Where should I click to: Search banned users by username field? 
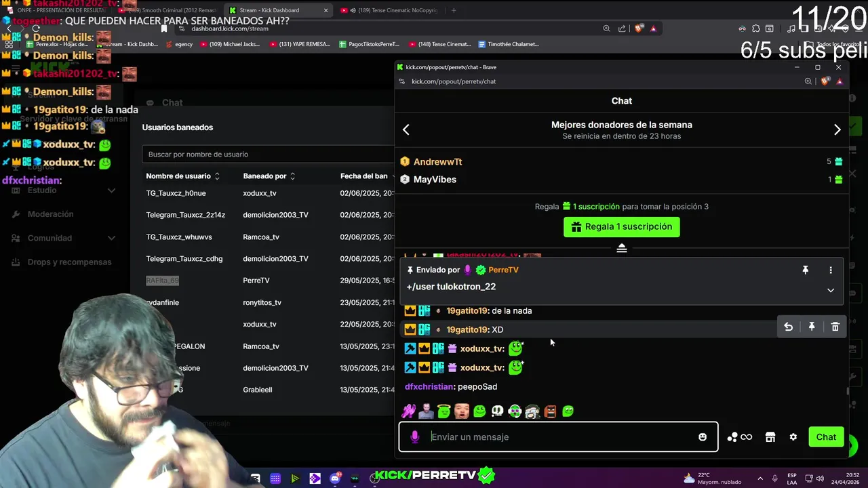pyautogui.click(x=268, y=154)
